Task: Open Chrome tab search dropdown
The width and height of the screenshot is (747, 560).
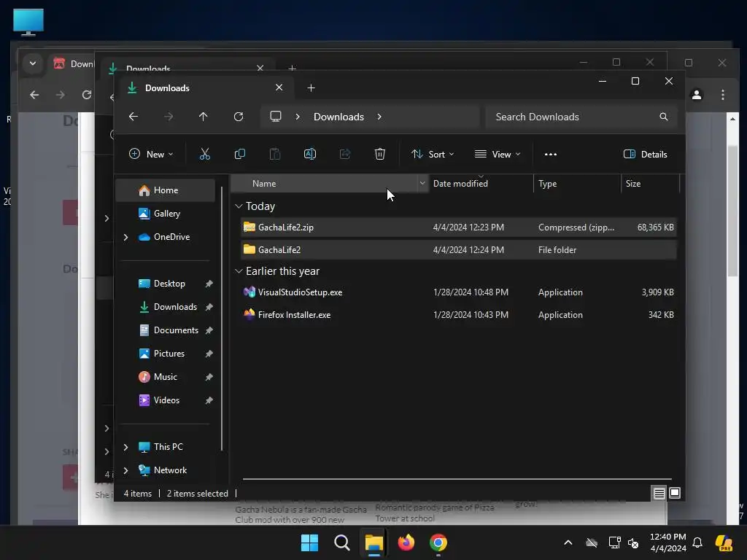Action: [x=32, y=63]
